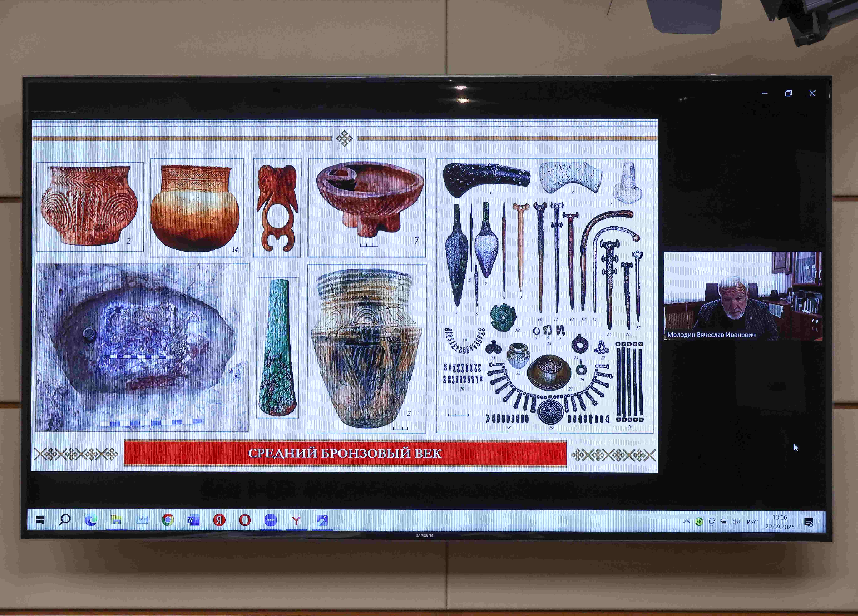The height and width of the screenshot is (616, 858).
Task: Click the Meet Now camera tray icon
Action: coord(712,522)
